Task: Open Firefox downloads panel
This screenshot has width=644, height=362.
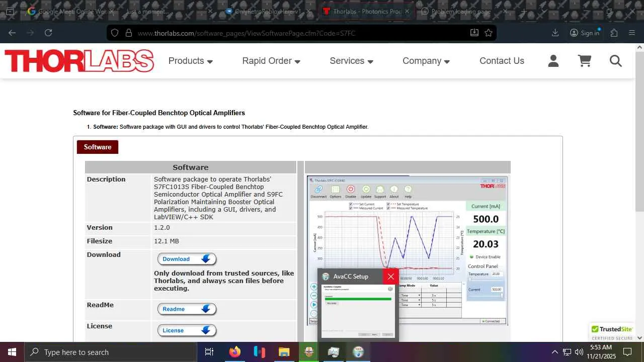Action: pyautogui.click(x=555, y=33)
